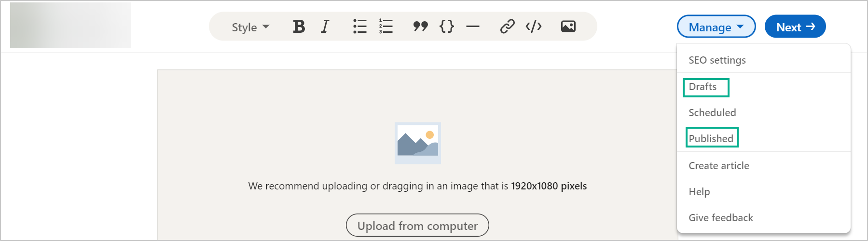Click Upload from computer button
868x241 pixels.
417,225
